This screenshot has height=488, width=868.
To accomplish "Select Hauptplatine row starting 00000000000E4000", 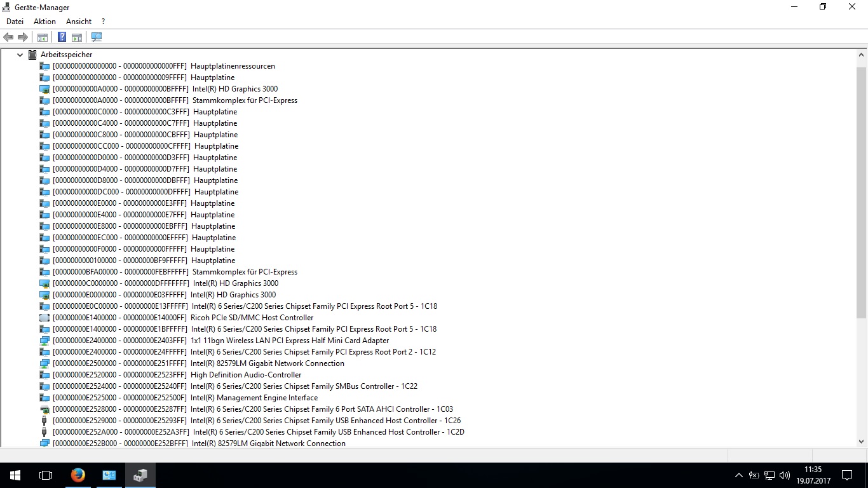I will tap(144, 215).
